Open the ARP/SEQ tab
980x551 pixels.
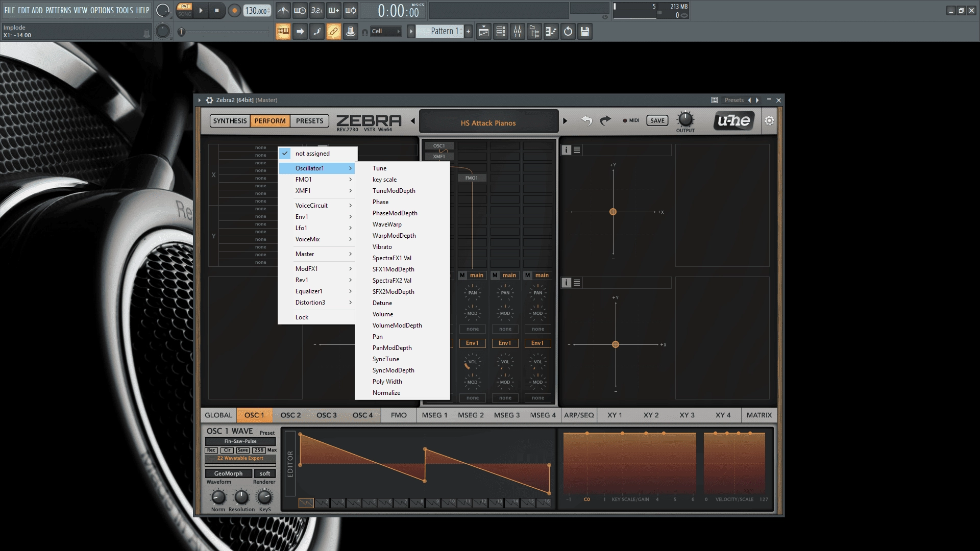pyautogui.click(x=579, y=415)
